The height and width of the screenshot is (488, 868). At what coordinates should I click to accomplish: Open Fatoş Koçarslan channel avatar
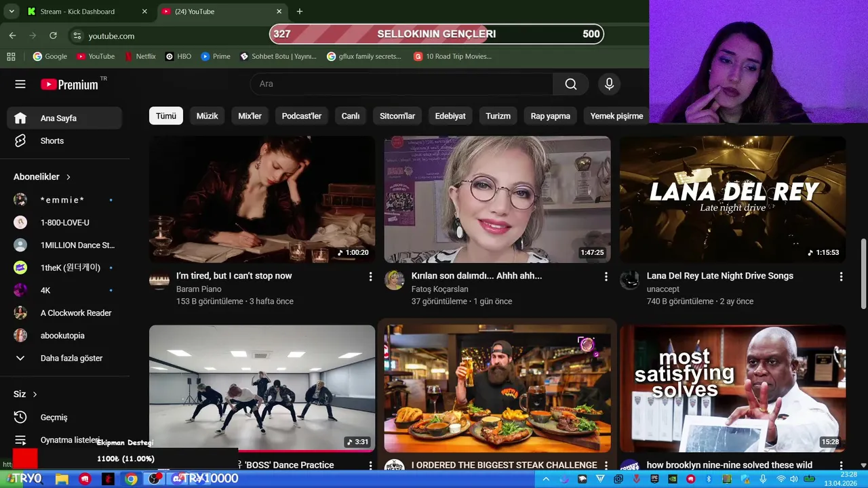[395, 280]
